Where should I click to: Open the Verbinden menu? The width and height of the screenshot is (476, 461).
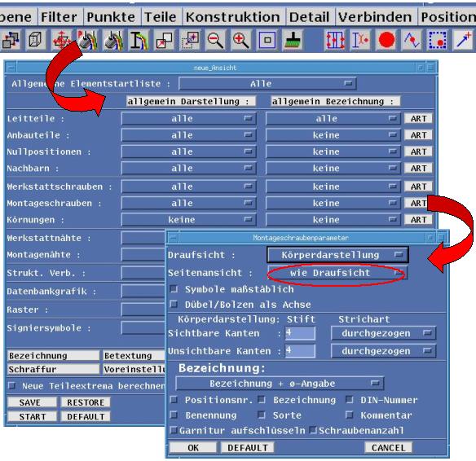point(375,17)
